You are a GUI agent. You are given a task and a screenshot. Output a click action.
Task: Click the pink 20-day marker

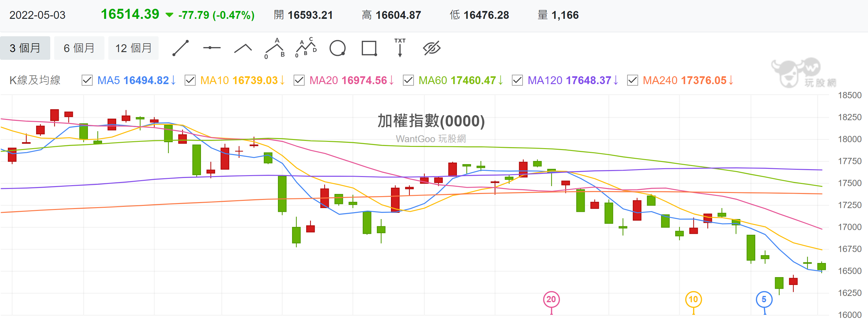tap(551, 299)
